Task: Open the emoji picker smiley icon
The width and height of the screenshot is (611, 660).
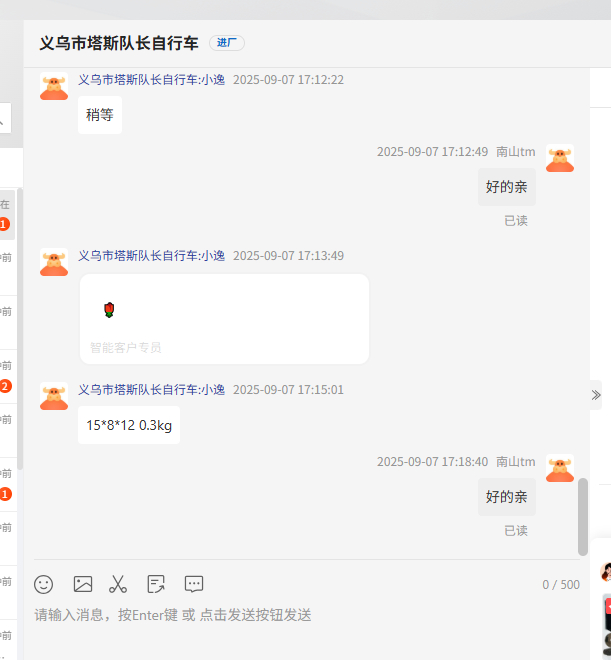Action: click(x=43, y=584)
